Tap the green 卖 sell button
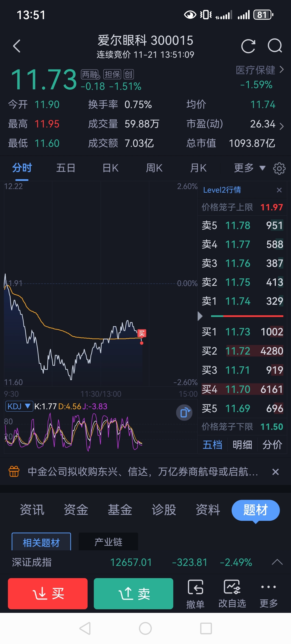Screen dimensions: 291x644 (133, 594)
